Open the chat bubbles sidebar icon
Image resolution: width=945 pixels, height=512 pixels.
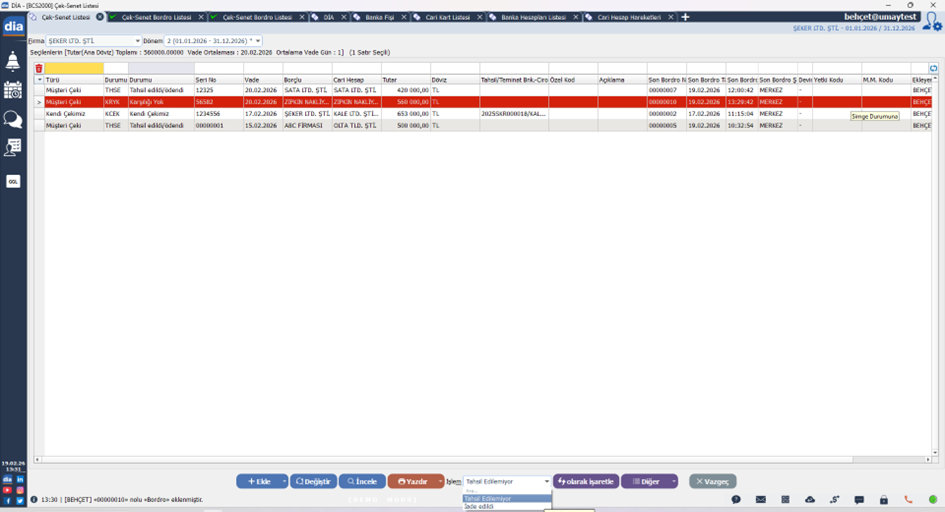tap(13, 119)
